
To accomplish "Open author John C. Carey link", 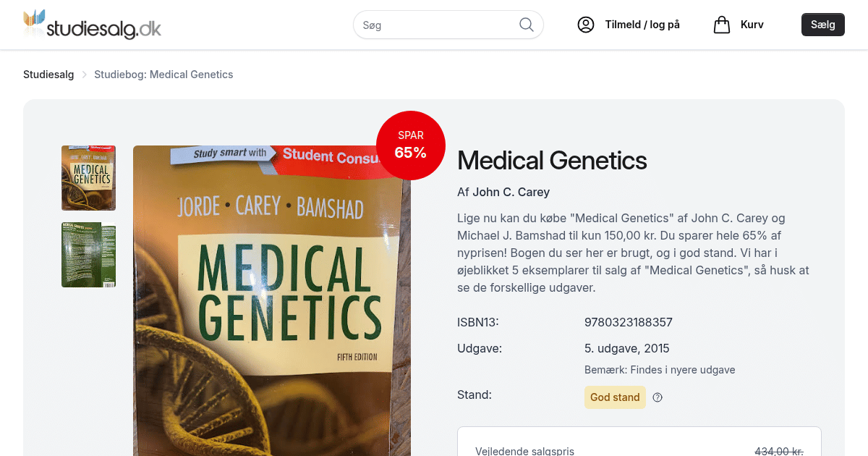I will pyautogui.click(x=511, y=192).
